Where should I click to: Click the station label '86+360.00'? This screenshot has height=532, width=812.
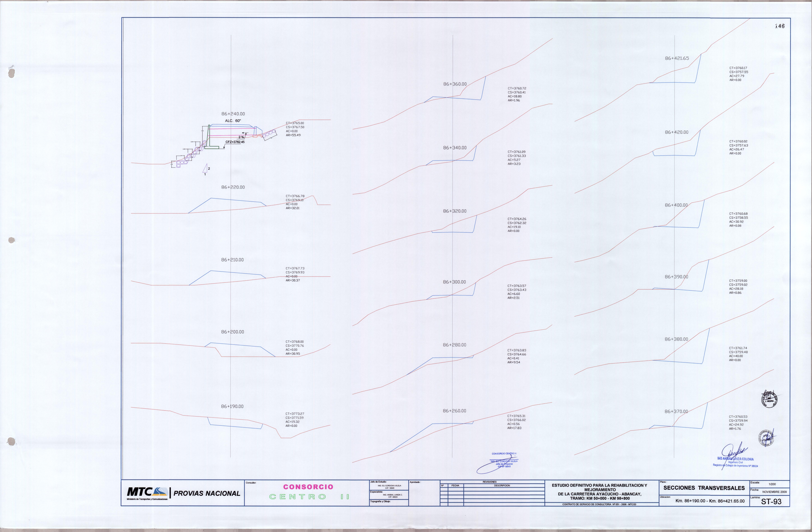click(x=455, y=84)
